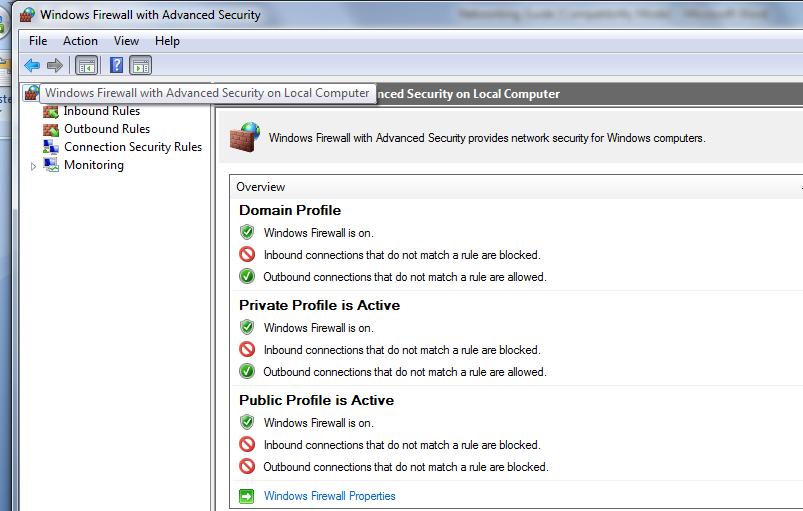Toggle the Show/Hide Console Tree icon
Viewport: 803px width, 511px height.
pyautogui.click(x=87, y=66)
